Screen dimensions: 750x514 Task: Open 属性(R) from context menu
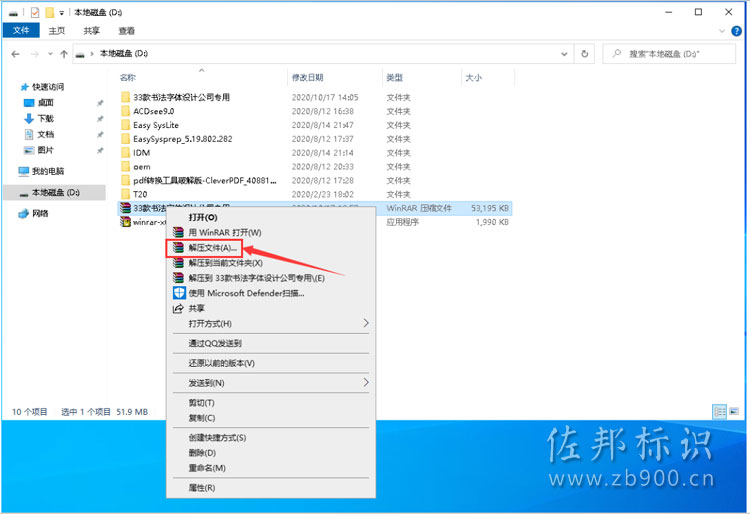[271, 488]
